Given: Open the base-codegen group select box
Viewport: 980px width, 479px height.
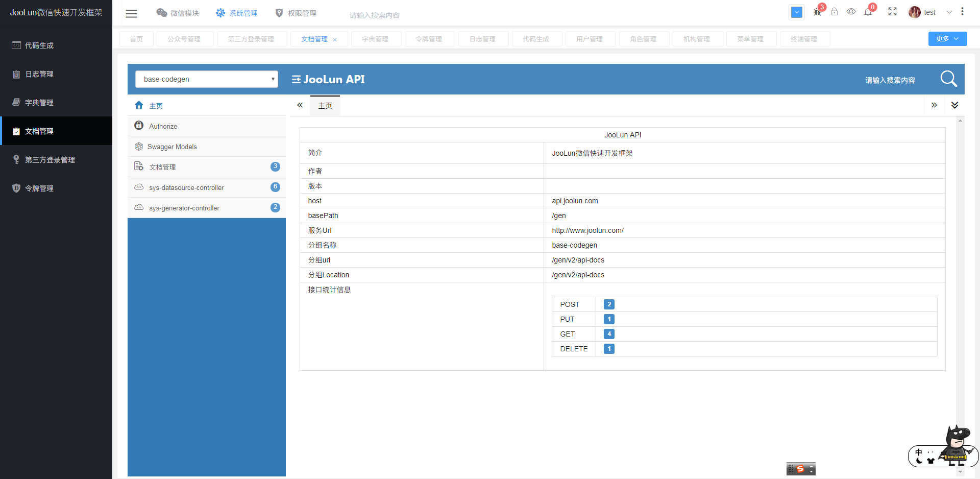Looking at the screenshot, I should click(x=207, y=79).
